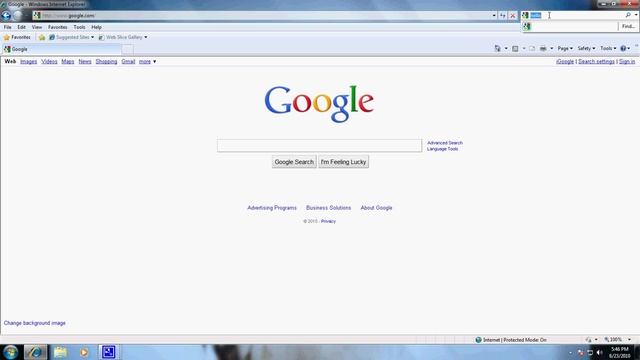
Task: Click the Refresh button beside the address bar
Action: point(503,16)
